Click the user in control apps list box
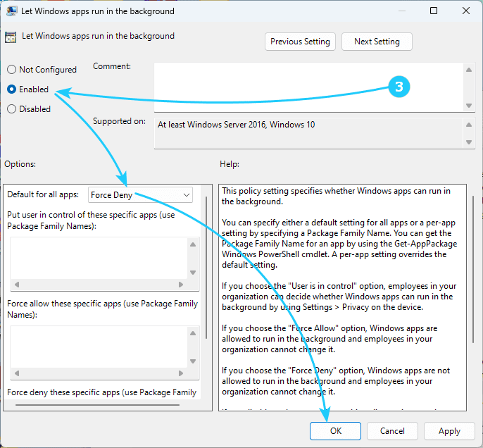Viewport: 483px width, 448px height. tap(97, 258)
